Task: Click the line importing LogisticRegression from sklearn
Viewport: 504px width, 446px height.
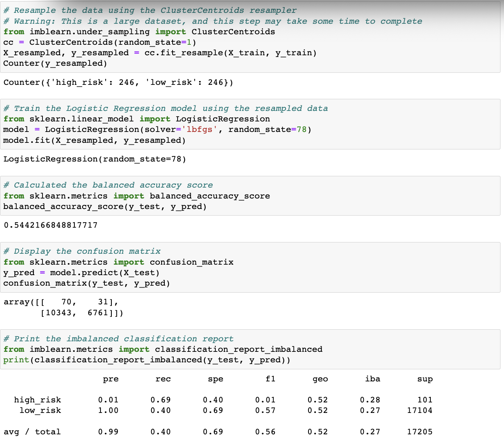Action: pyautogui.click(x=137, y=119)
